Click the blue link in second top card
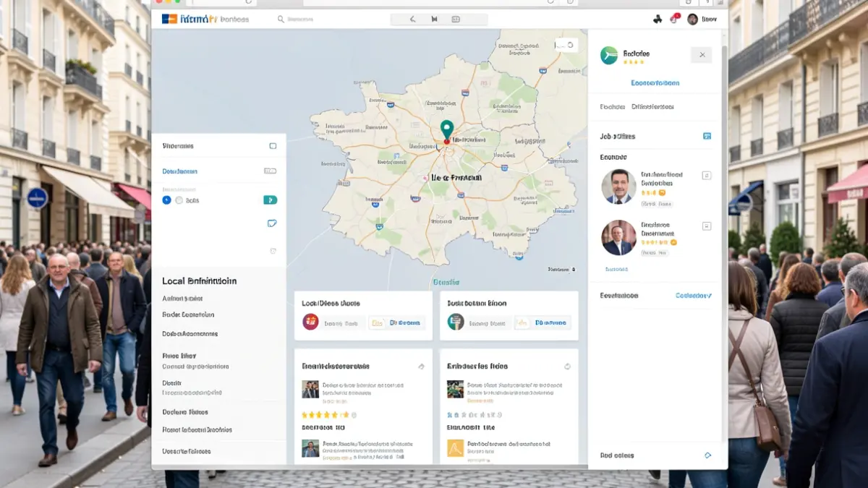Viewport: 868px width, 488px height. point(551,323)
